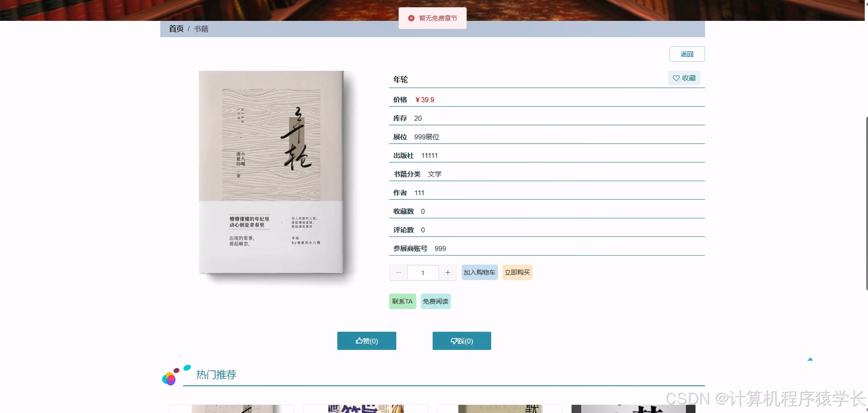Image resolution: width=868 pixels, height=413 pixels.
Task: Click the minus icon to decrease quantity
Action: tap(398, 272)
